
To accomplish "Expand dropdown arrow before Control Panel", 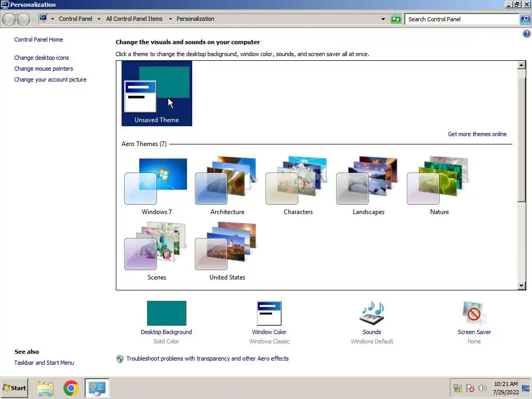I will click(52, 19).
